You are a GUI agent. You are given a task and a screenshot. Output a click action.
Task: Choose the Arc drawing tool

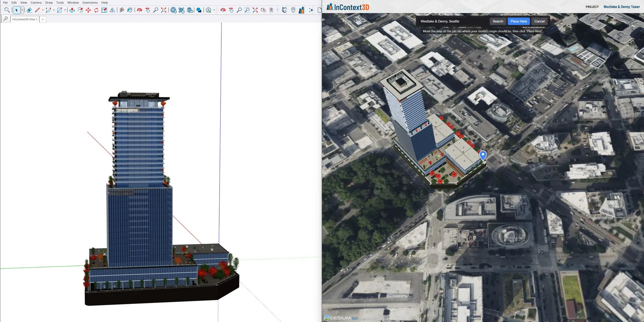[48, 10]
